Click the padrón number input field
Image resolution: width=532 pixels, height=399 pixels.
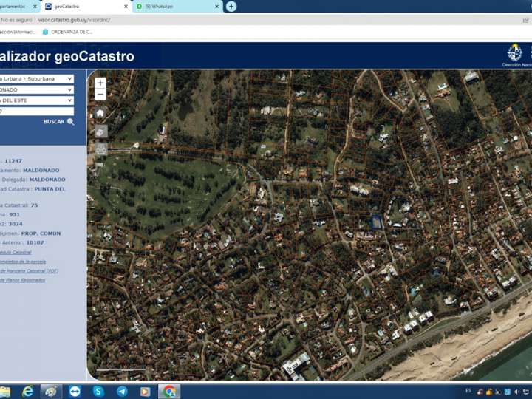pos(36,112)
